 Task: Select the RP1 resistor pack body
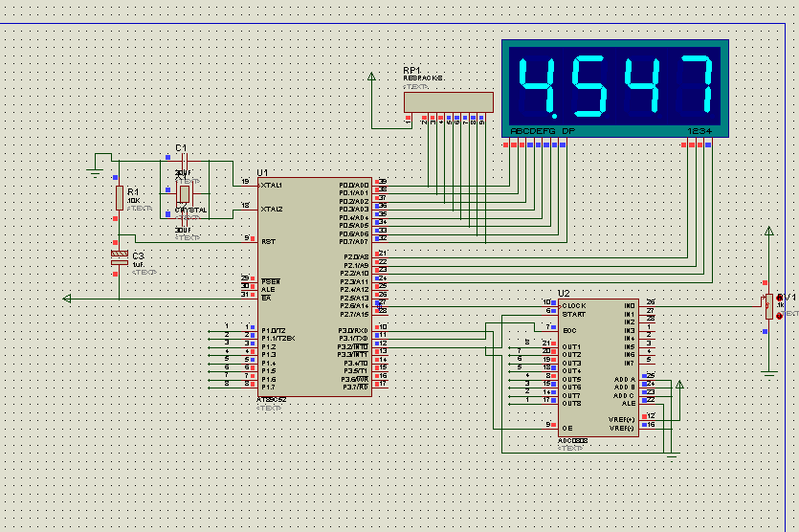pyautogui.click(x=449, y=102)
